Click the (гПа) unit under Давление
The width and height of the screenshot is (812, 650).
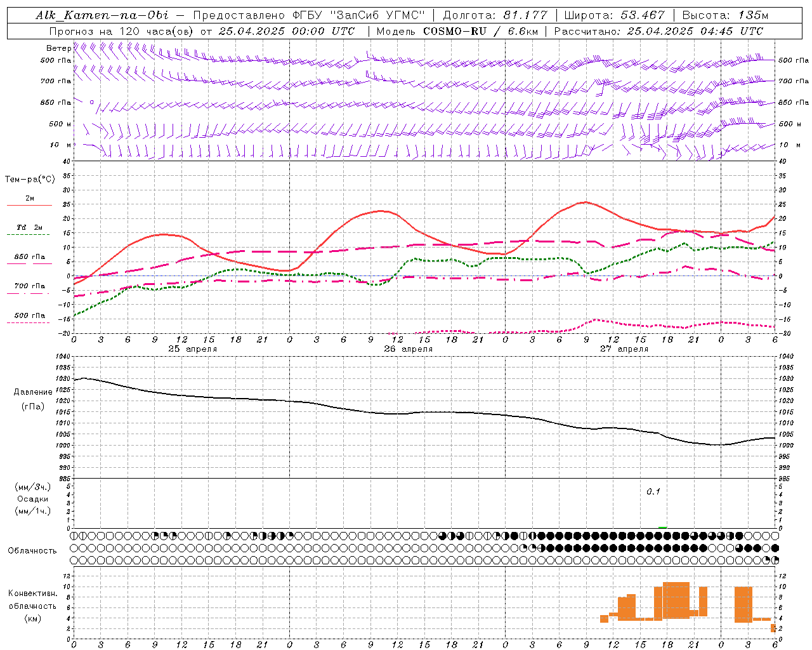click(33, 406)
